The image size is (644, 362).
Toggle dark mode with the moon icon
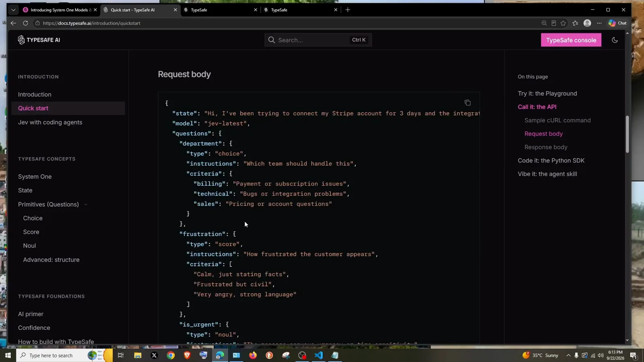tap(615, 40)
